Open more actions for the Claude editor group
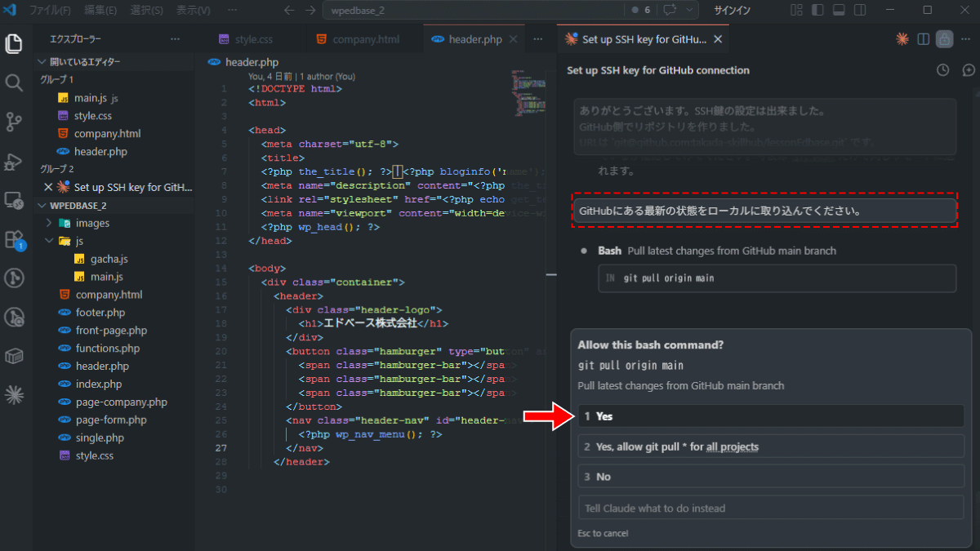This screenshot has width=980, height=551. click(965, 39)
